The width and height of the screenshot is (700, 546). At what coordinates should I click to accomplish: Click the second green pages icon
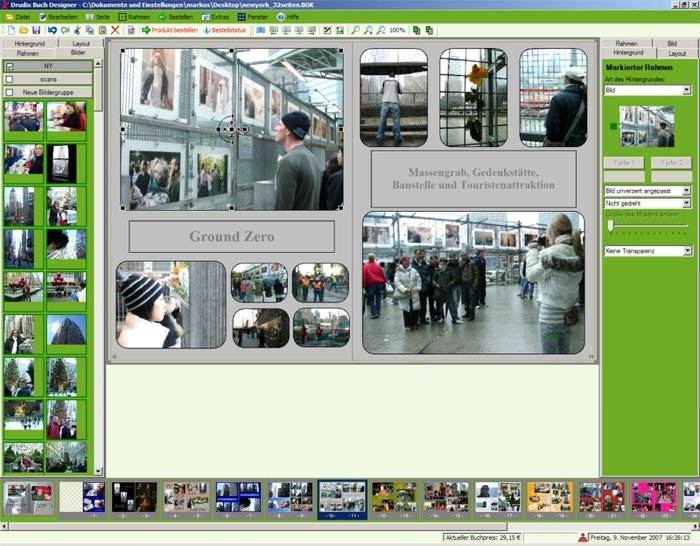429,30
